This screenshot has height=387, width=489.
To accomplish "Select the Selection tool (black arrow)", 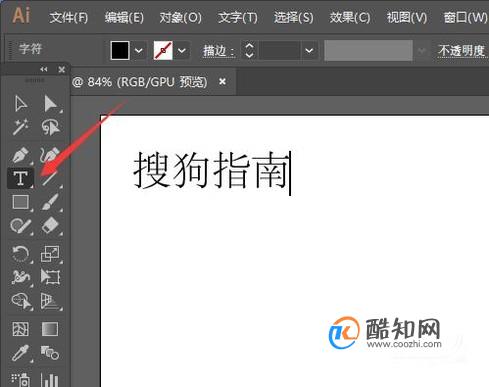I will [x=20, y=104].
